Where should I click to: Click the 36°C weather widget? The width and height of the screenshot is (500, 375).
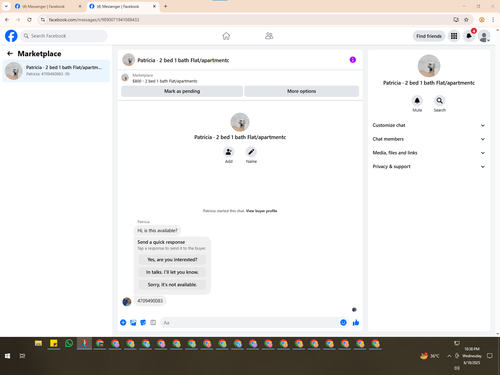click(430, 356)
